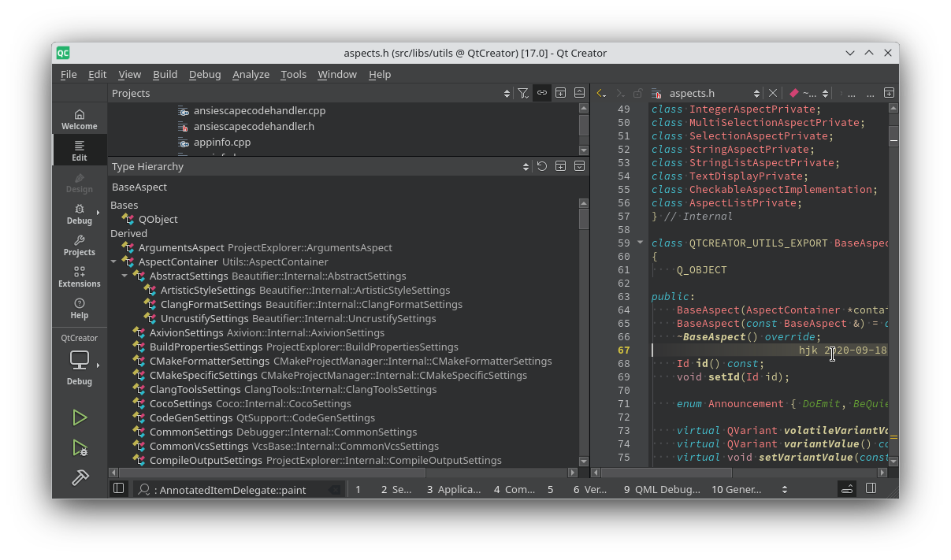Split the Projects side panel
The image size is (951, 560).
coord(560,93)
